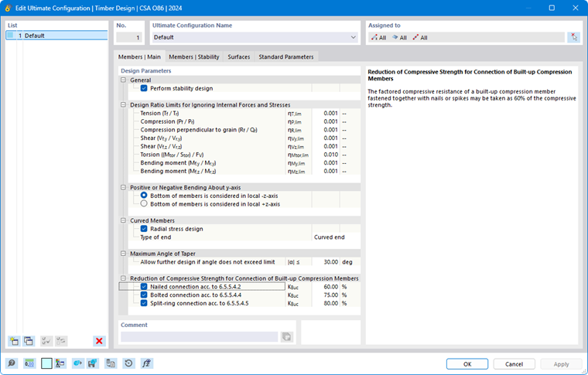Click the pick-object cursor icon in Assigned to
Viewport: 588px width, 375px height.
[574, 37]
